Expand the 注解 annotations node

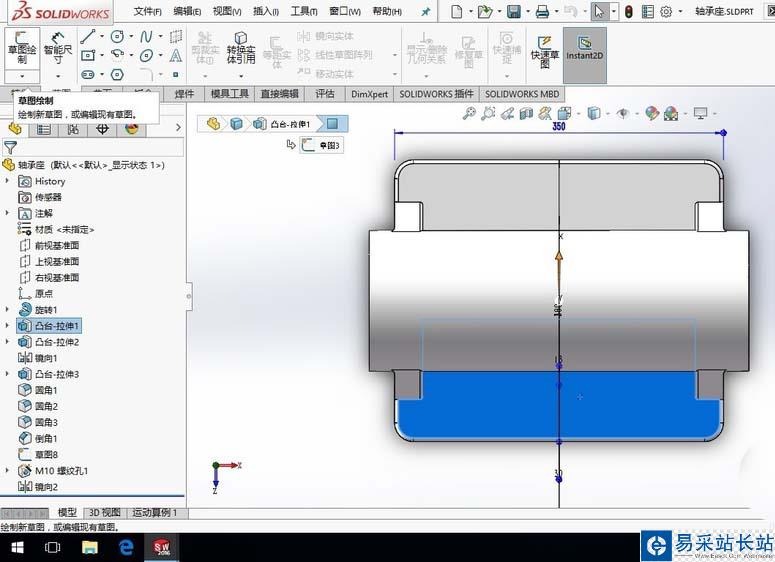[7, 213]
